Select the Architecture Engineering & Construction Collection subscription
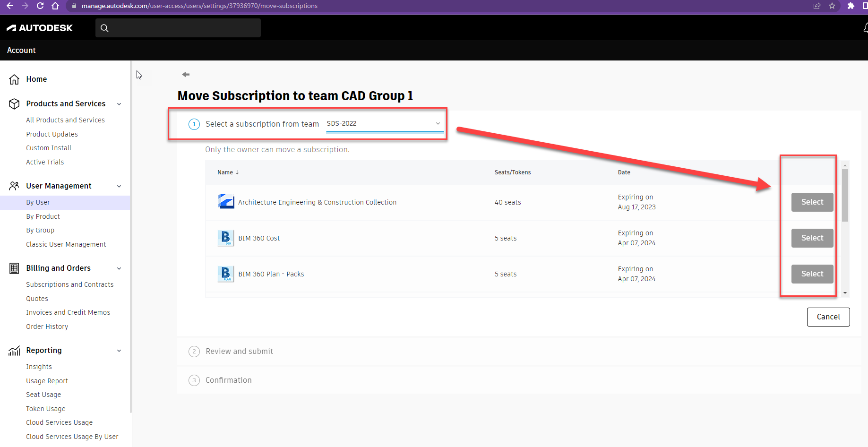 (812, 202)
